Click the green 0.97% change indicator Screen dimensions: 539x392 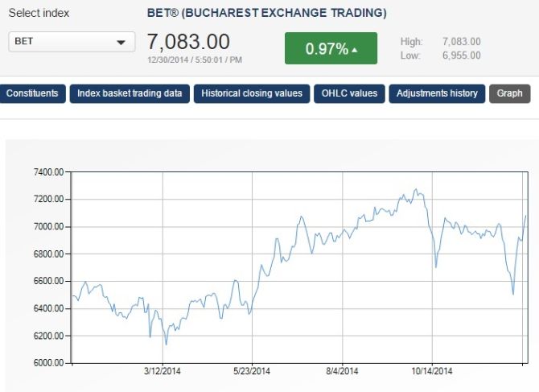coord(331,48)
